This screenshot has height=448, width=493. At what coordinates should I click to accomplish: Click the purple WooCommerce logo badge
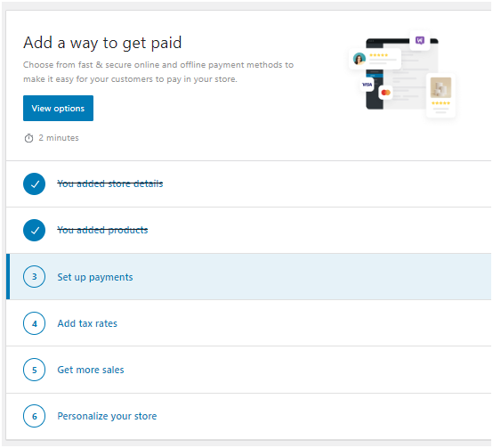pyautogui.click(x=420, y=40)
